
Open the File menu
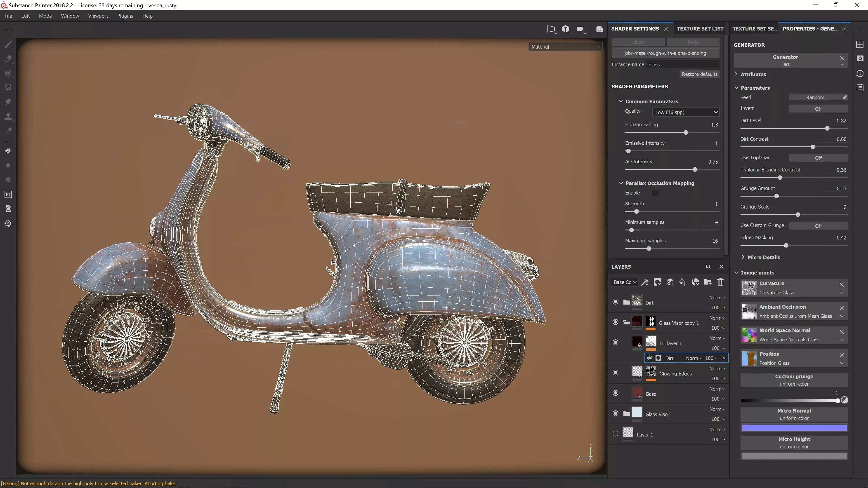pos(8,16)
